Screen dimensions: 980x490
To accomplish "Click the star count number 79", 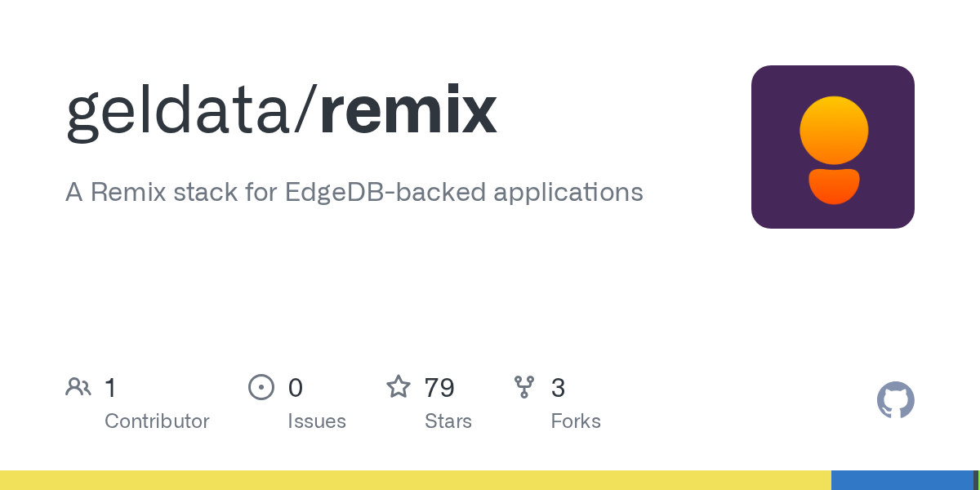I will point(439,387).
